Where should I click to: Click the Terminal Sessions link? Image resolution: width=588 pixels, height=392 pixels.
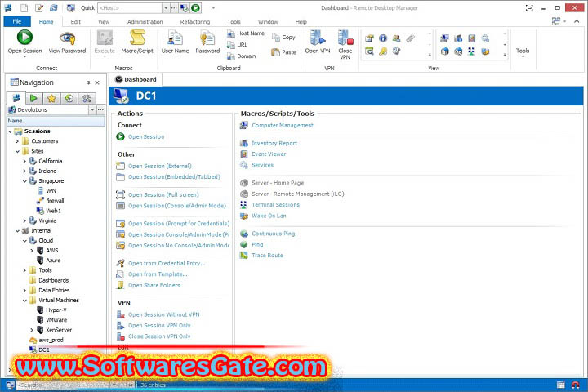point(276,205)
